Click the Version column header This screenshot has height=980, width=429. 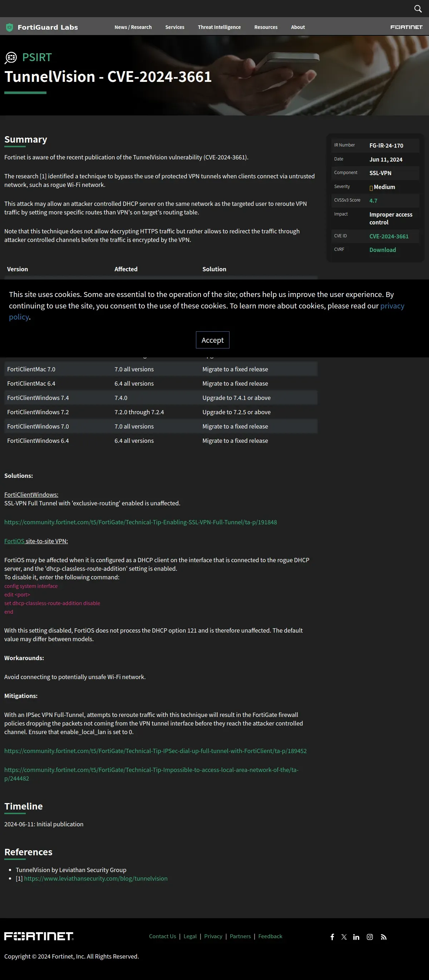18,269
